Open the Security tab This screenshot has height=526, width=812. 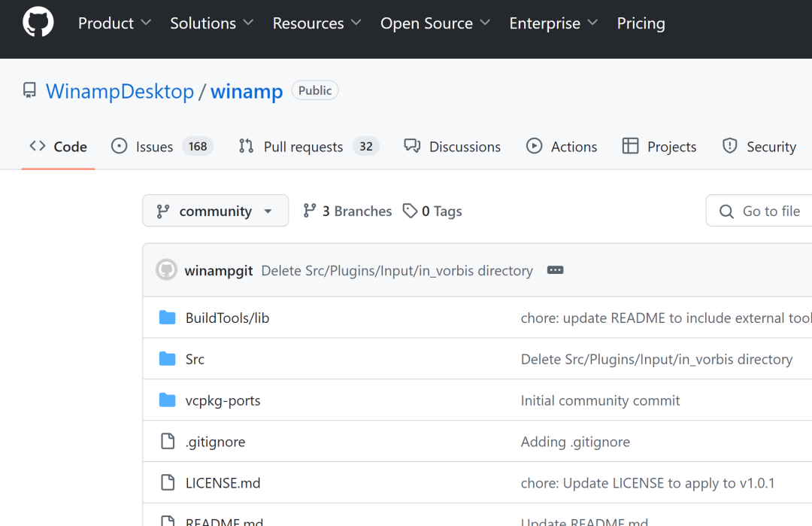click(759, 147)
